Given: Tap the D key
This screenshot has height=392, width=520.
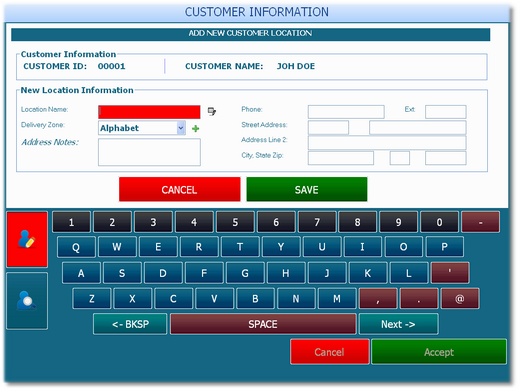Looking at the screenshot, I should point(163,273).
